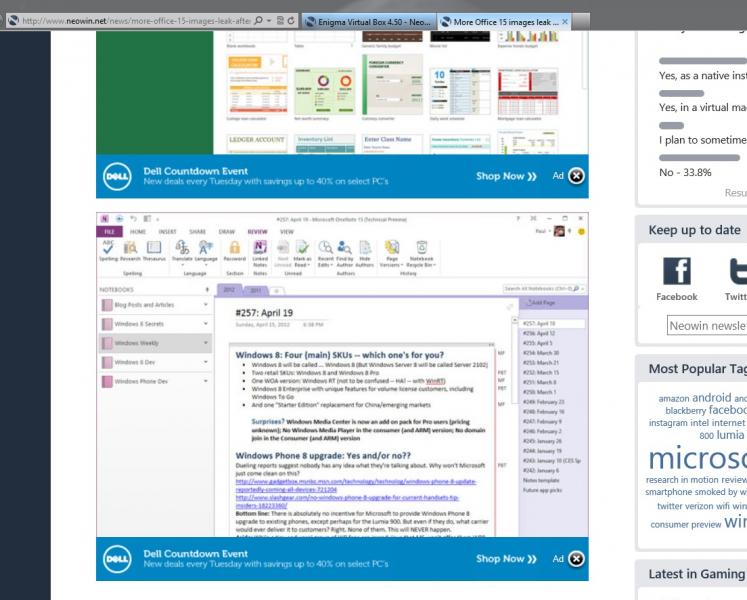
Task: Click the browser address bar URL
Action: [136, 21]
